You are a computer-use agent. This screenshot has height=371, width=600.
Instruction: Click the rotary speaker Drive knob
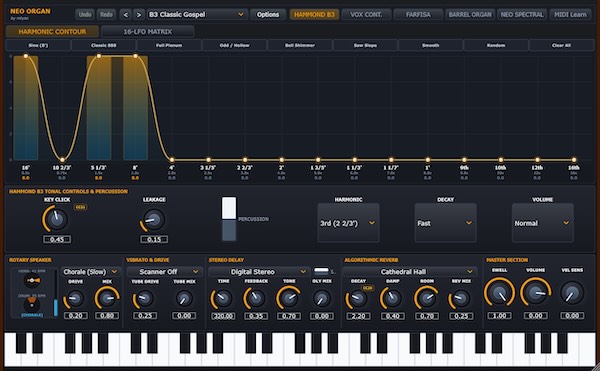coord(75,299)
